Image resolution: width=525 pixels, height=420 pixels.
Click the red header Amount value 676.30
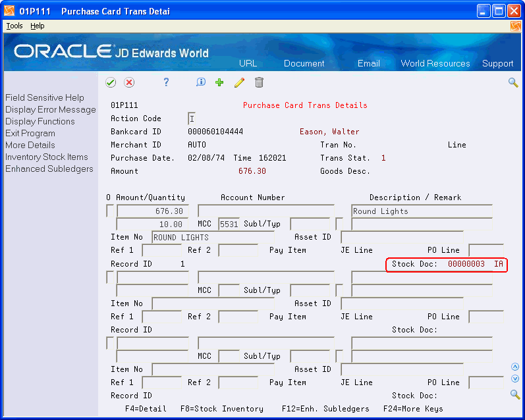[x=252, y=171]
